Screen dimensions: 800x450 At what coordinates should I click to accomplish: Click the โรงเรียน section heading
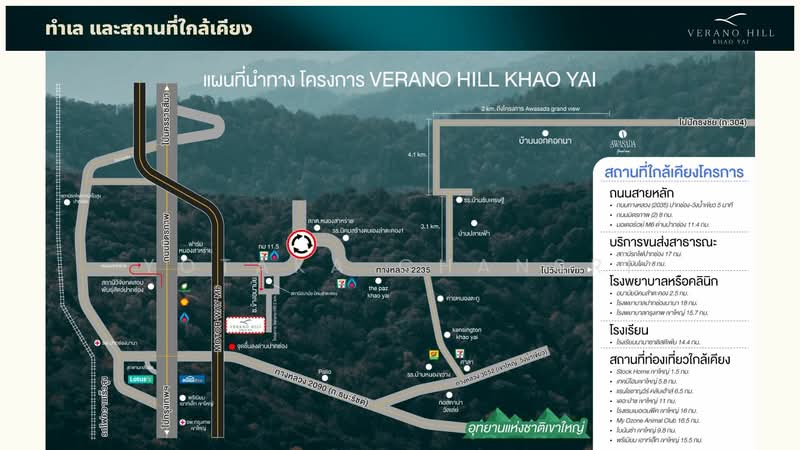(629, 330)
